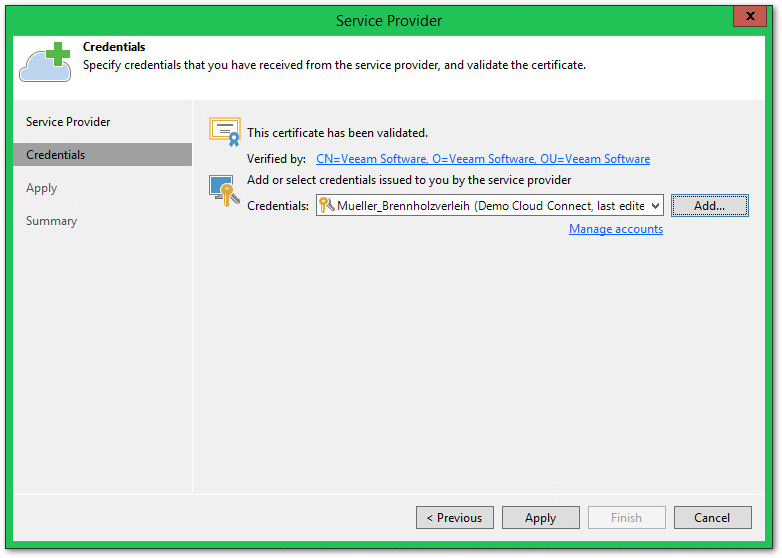Go to the Service Provider wizard step
This screenshot has height=558, width=782.
point(68,122)
